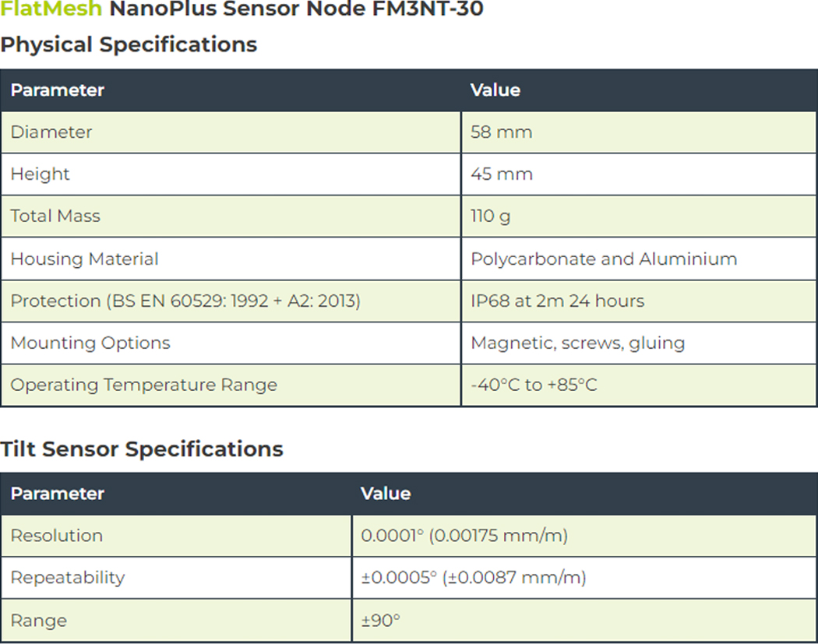Click the NanoPlus Sensor Node FM3NT-30 title

pyautogui.click(x=297, y=11)
